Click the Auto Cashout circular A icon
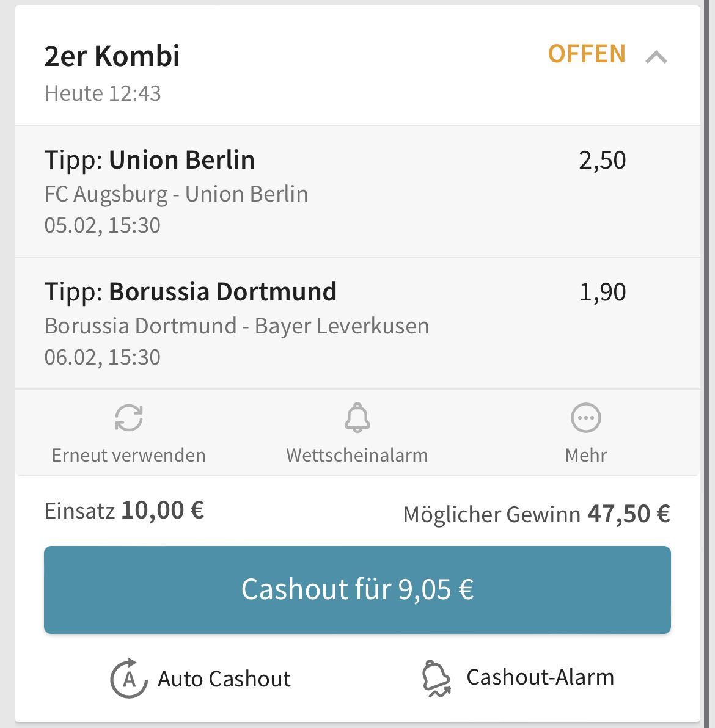The image size is (715, 728). (129, 679)
